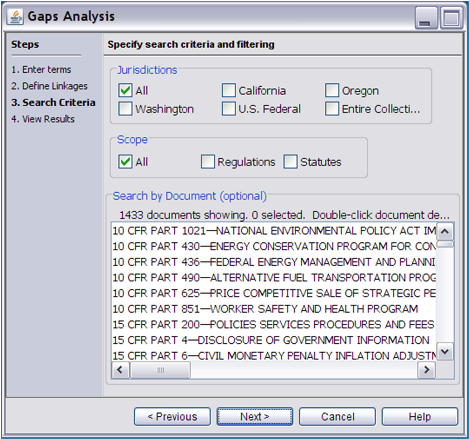The image size is (469, 439).
Task: Check the Statutes scope checkbox
Action: 291,162
